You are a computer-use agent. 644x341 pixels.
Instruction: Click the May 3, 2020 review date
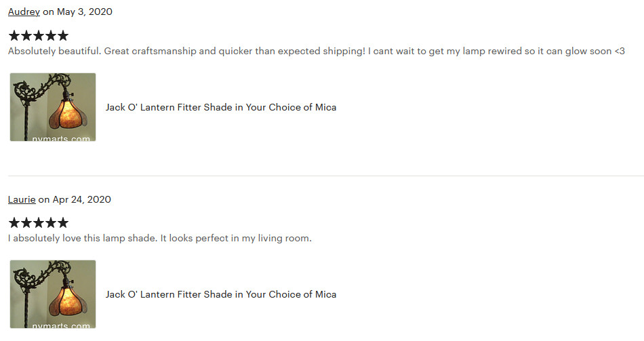coord(85,12)
